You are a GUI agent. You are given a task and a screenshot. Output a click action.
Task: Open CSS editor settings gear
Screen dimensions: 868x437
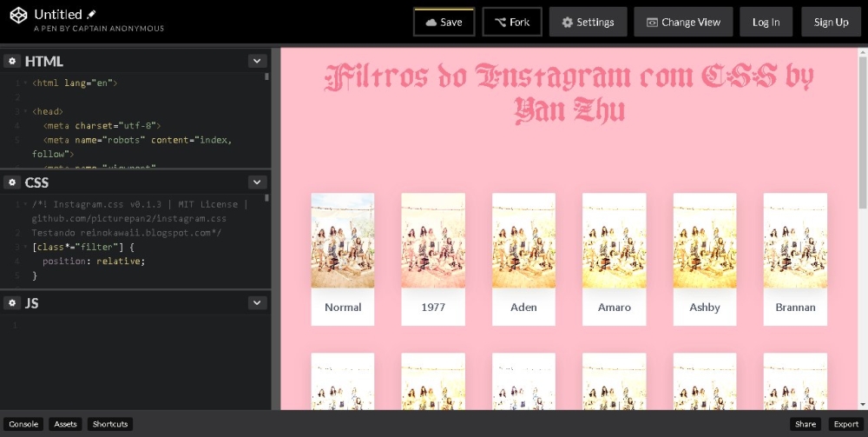11,182
